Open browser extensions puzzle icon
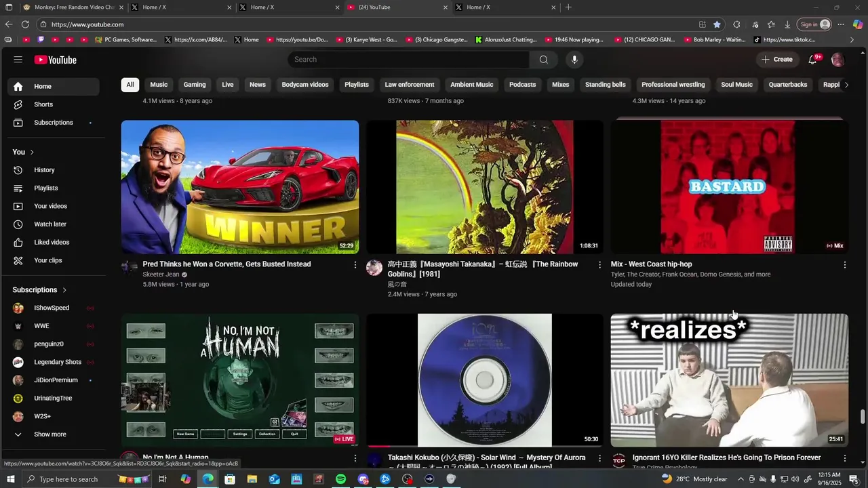 coord(736,24)
